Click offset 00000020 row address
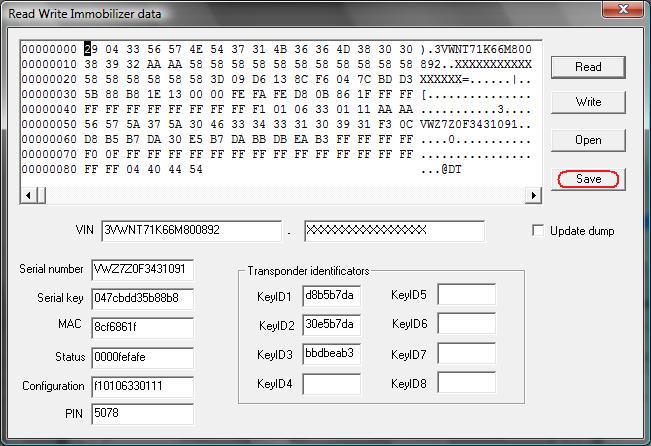This screenshot has height=446, width=651. pyautogui.click(x=49, y=79)
